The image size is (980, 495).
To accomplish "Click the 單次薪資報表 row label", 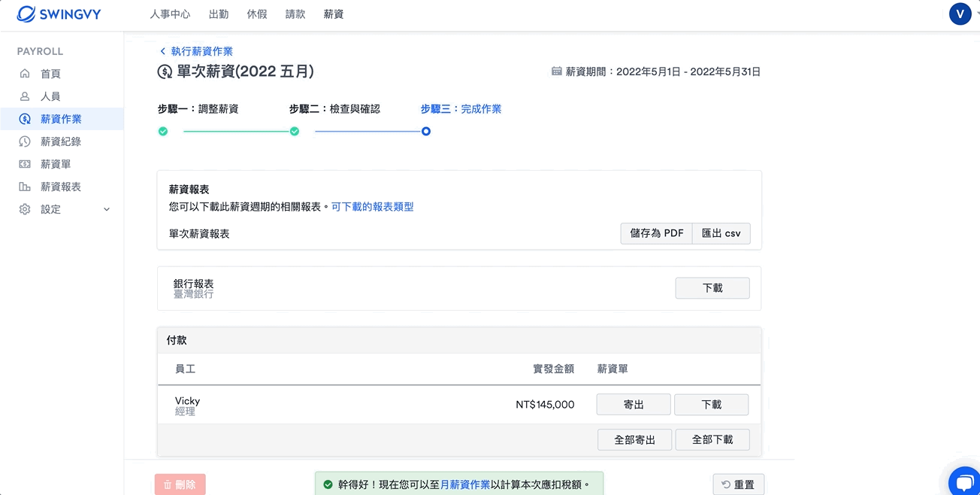I will click(199, 234).
